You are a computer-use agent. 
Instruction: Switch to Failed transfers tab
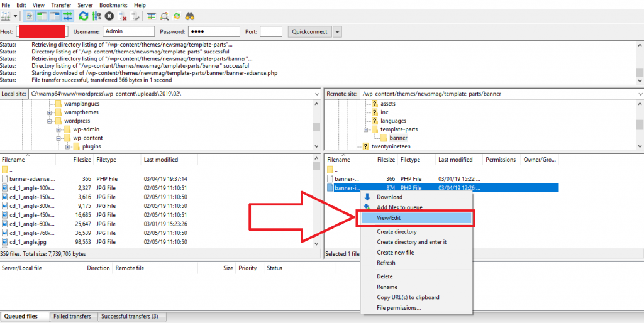[x=74, y=317]
